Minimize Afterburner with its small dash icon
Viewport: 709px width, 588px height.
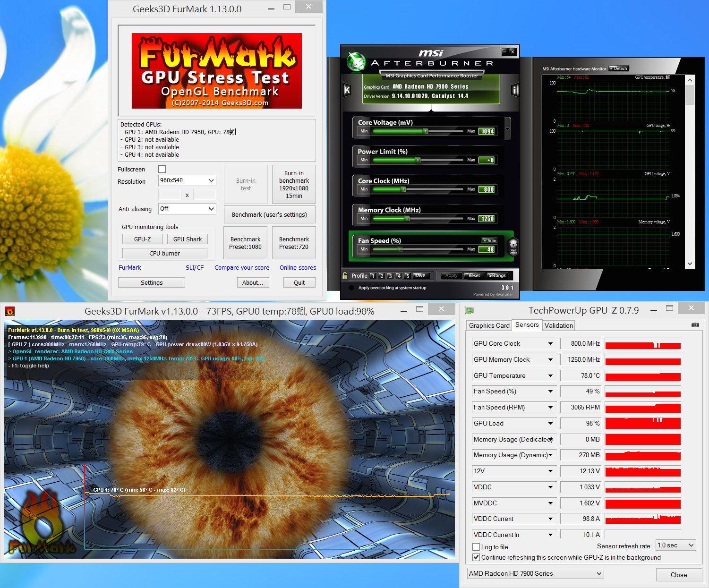pyautogui.click(x=504, y=51)
